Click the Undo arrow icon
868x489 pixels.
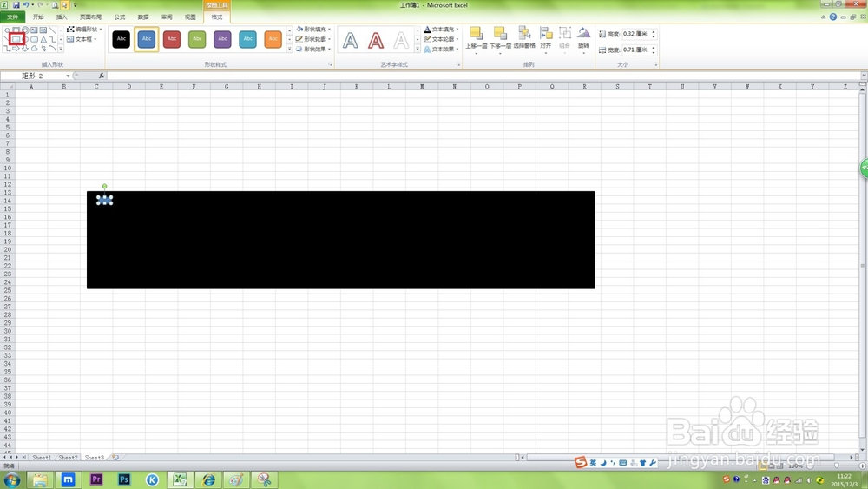point(25,5)
